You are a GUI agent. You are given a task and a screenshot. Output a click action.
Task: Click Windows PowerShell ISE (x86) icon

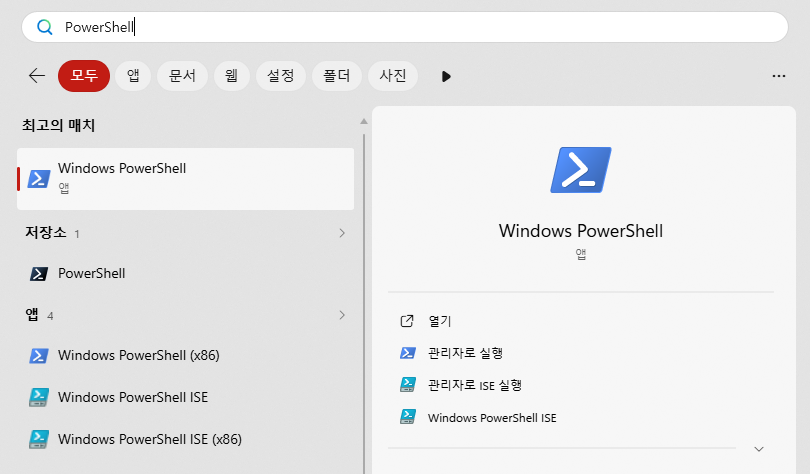39,439
